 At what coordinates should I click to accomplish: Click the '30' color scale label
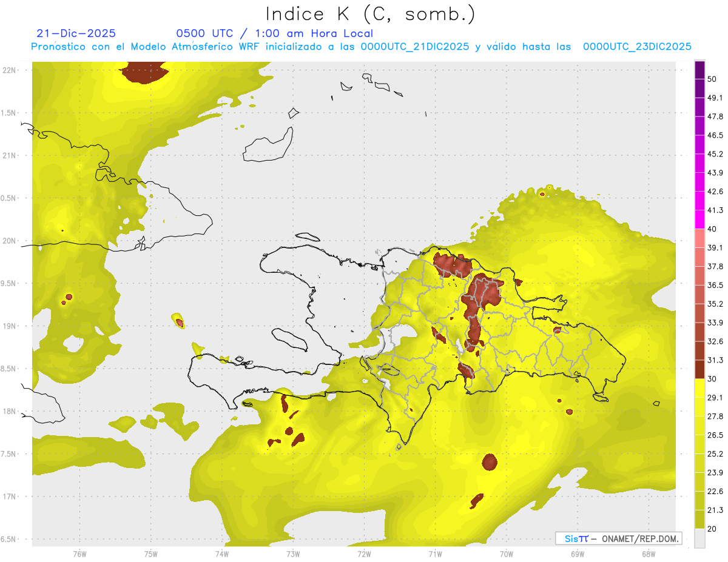point(712,379)
